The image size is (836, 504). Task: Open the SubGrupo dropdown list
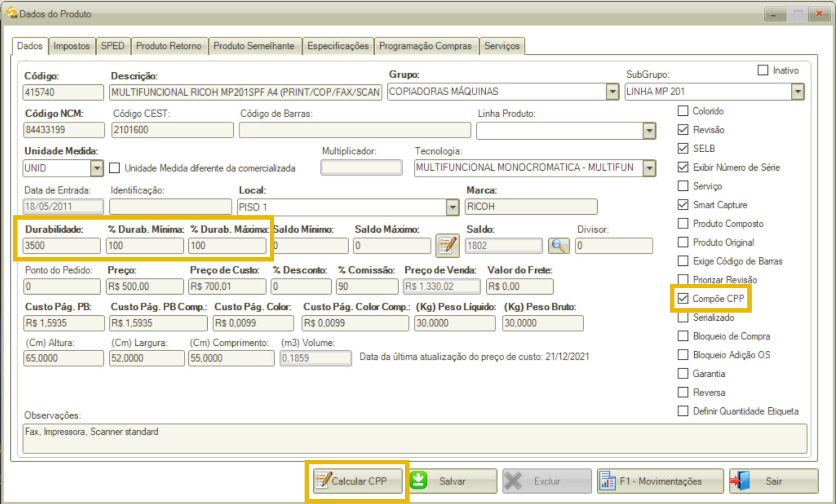click(797, 92)
